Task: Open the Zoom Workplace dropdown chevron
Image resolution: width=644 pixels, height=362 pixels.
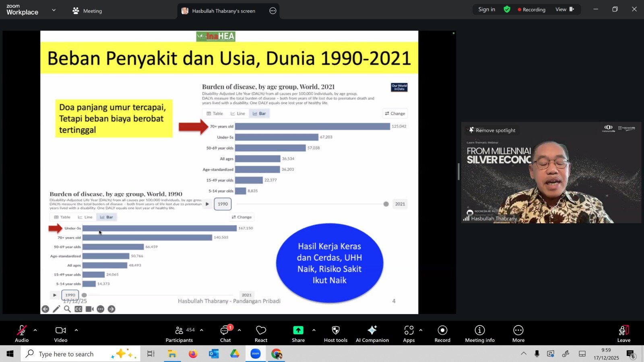Action: click(54, 10)
